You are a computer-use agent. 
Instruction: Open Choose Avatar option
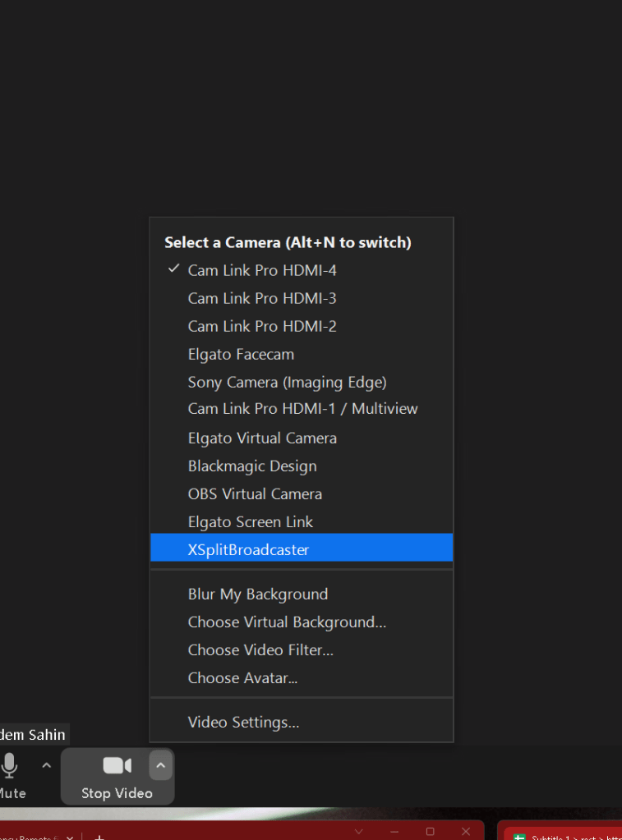pos(302,677)
